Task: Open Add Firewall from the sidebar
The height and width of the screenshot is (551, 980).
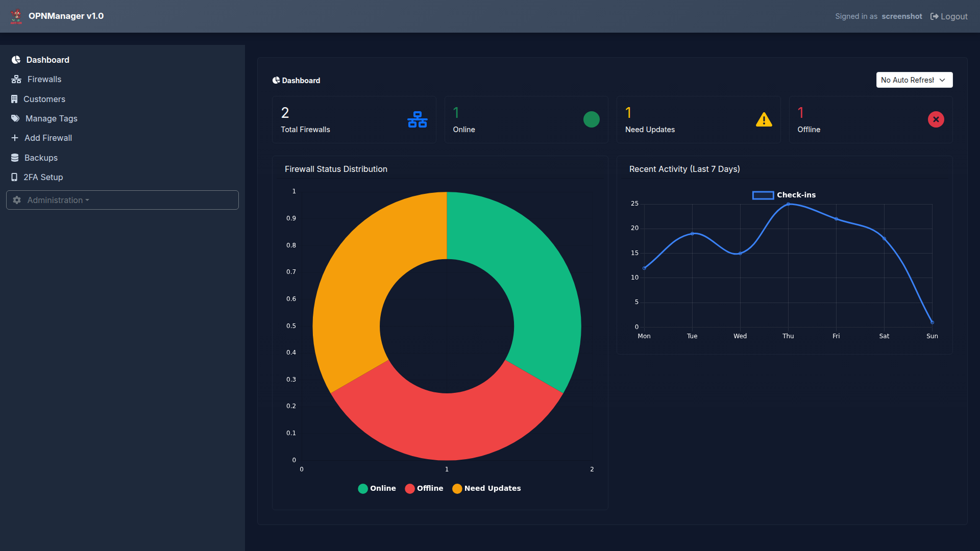Action: (x=48, y=138)
